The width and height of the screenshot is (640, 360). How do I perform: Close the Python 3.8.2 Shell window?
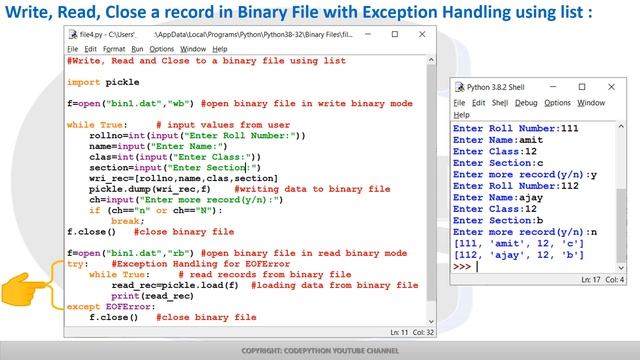[x=611, y=87]
